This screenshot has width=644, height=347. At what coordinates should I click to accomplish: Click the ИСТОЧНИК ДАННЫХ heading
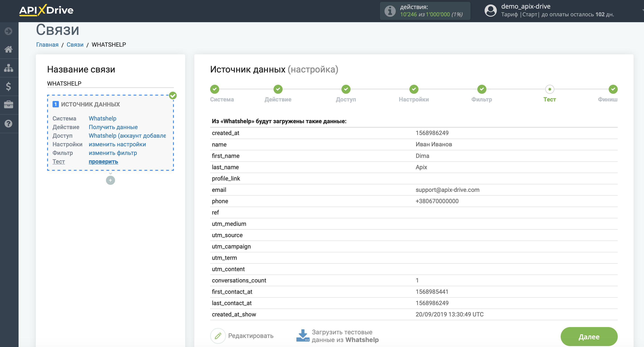(x=91, y=104)
